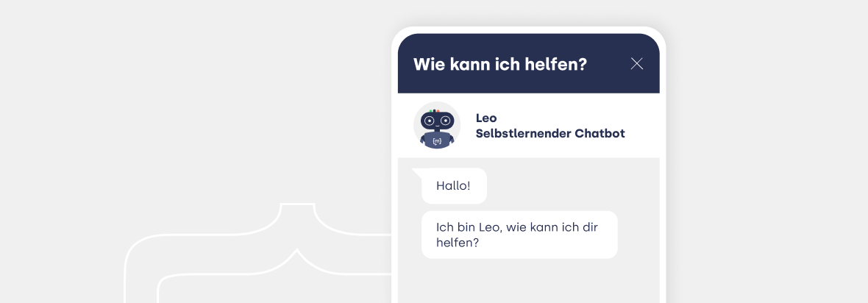Select the 'Hallo!' chat bubble
Image resolution: width=868 pixels, height=303 pixels.
tap(454, 185)
